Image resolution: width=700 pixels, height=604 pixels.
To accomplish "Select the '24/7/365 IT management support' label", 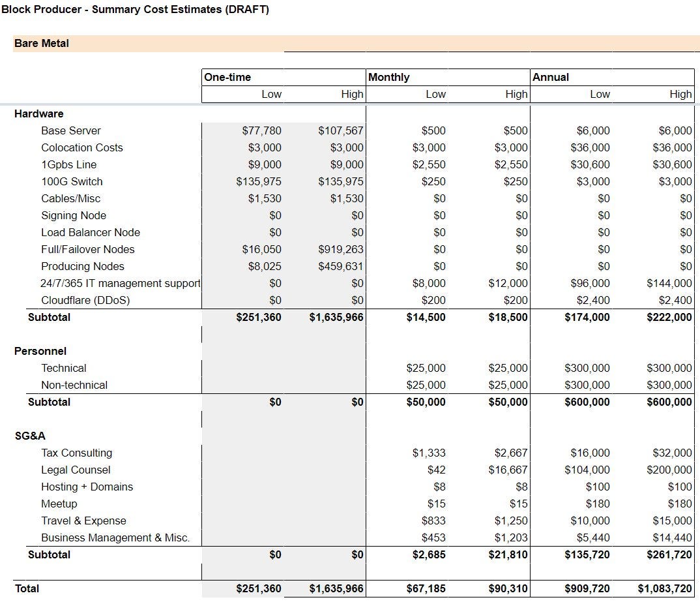I will tap(121, 283).
